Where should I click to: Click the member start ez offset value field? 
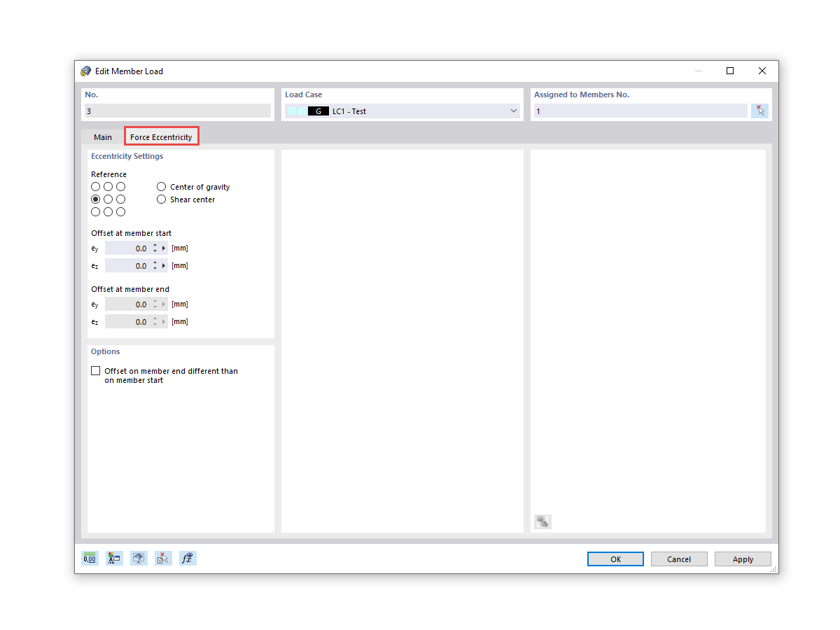point(127,266)
